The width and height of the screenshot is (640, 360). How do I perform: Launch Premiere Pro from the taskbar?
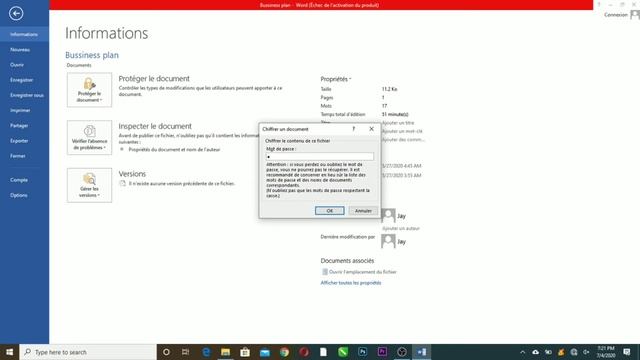pos(382,352)
